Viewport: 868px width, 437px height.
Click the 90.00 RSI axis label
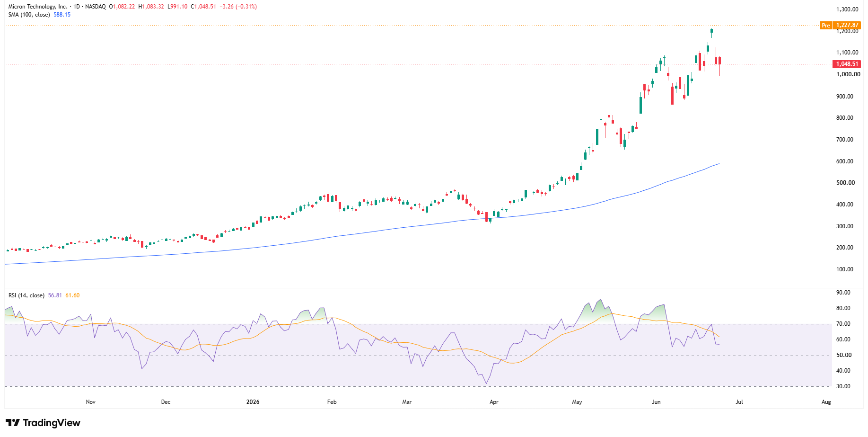[x=843, y=293]
